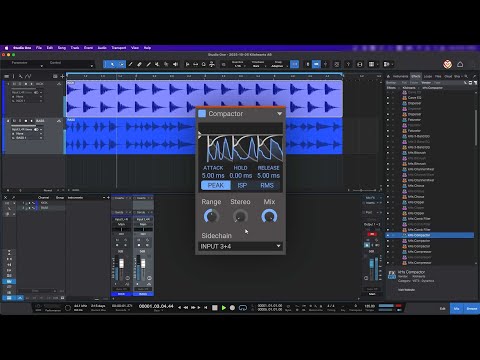Image resolution: width=480 pixels, height=360 pixels.
Task: Open the Track menu
Action: pyautogui.click(x=75, y=48)
